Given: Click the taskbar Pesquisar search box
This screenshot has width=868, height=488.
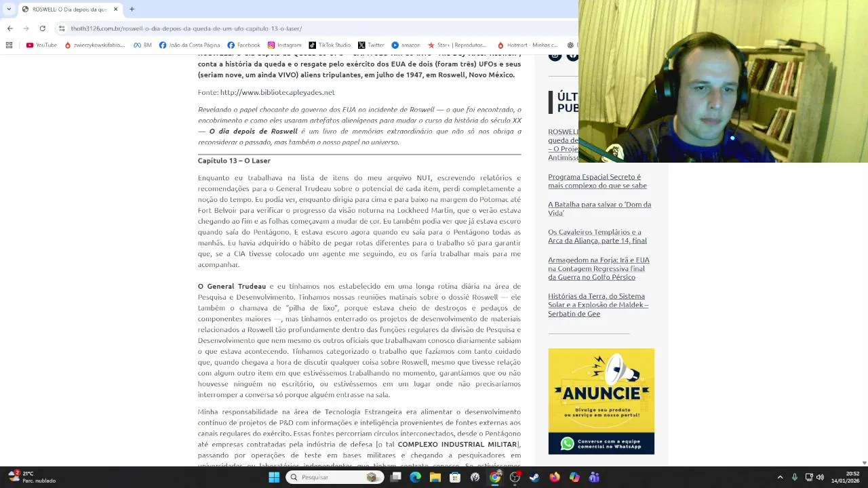Looking at the screenshot, I should coord(334,477).
